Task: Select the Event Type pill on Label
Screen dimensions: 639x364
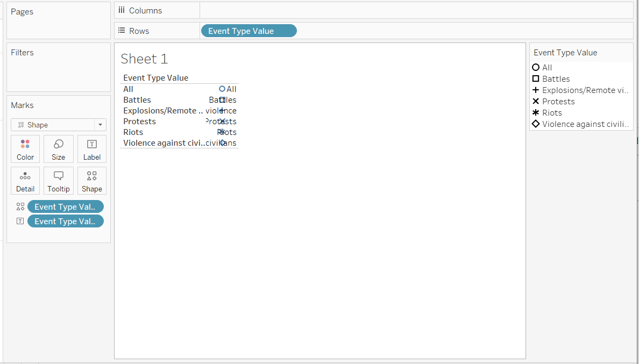Action: click(65, 221)
